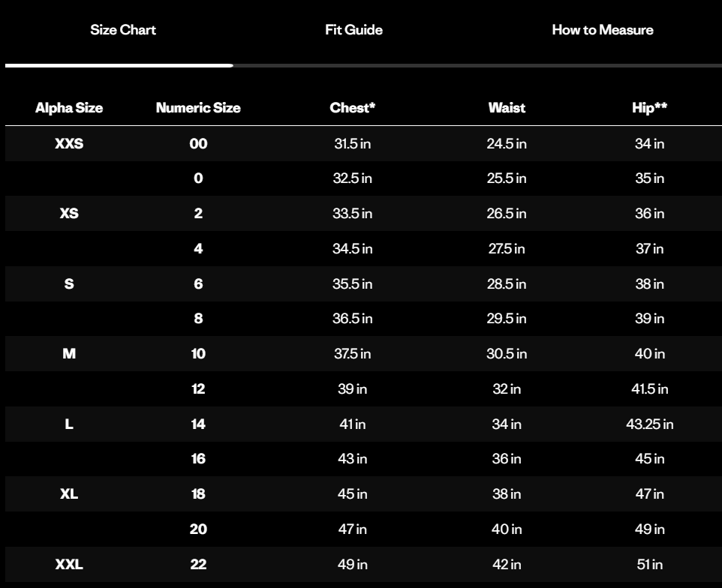Click numeric size 00 cell

click(x=198, y=143)
